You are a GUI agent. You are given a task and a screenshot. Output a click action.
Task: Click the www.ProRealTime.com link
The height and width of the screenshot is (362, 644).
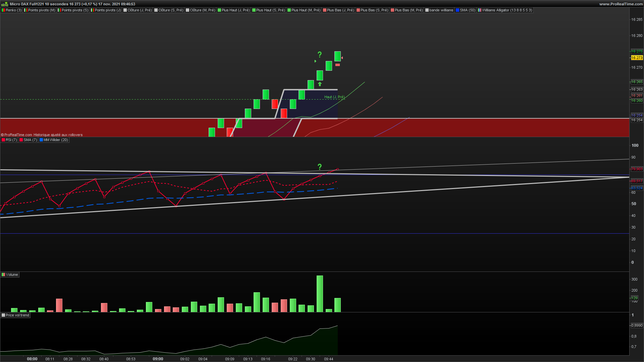pos(621,4)
